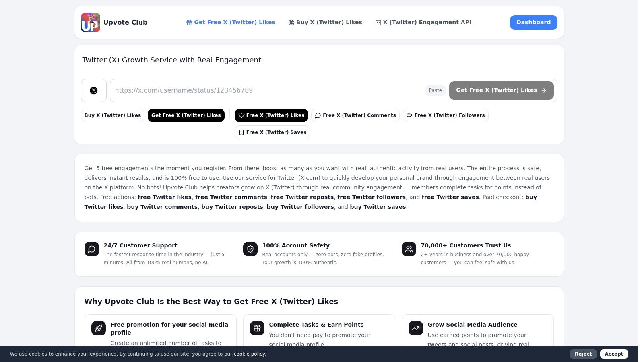Choose Free X (Twitter) Comments service
644x362 pixels.
coord(355,115)
